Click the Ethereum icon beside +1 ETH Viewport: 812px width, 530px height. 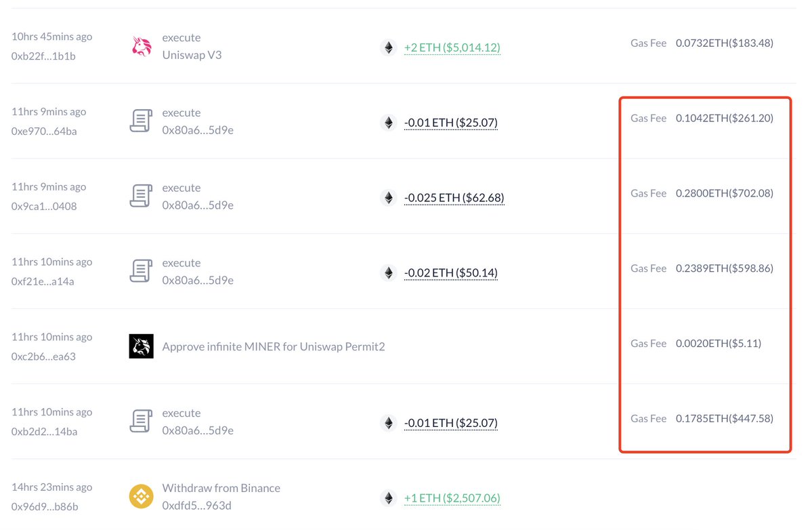(388, 498)
